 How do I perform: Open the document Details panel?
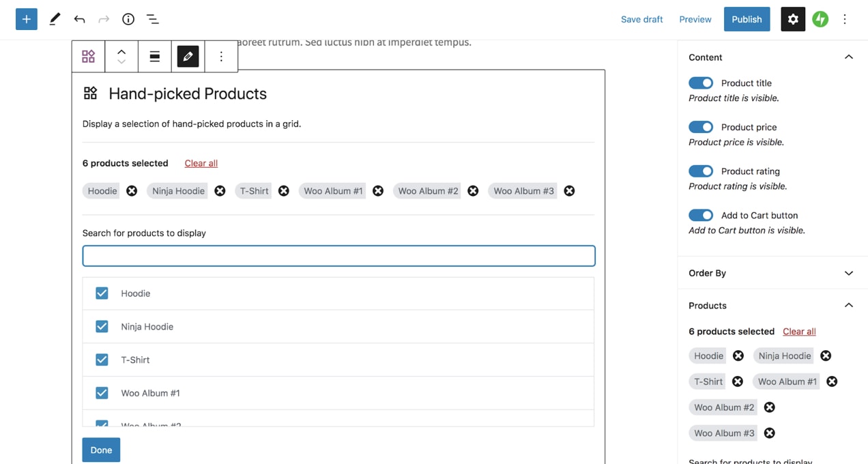click(x=128, y=19)
